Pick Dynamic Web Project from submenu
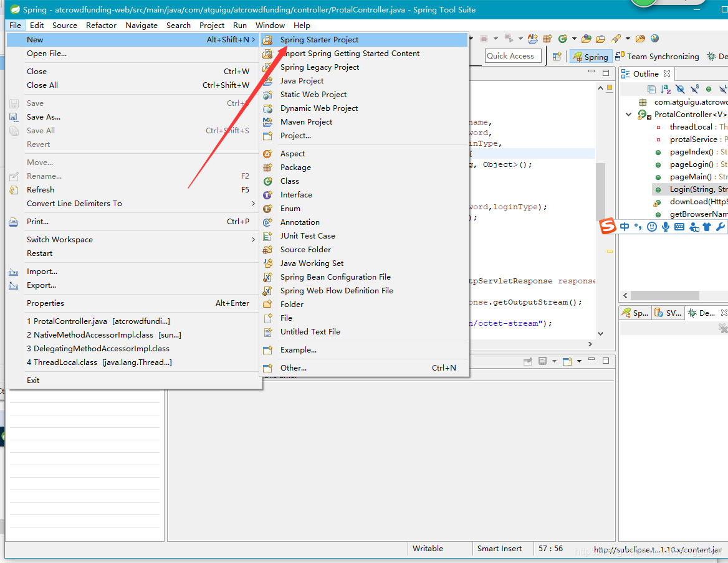Viewport: 728px width, 563px height. click(363, 108)
